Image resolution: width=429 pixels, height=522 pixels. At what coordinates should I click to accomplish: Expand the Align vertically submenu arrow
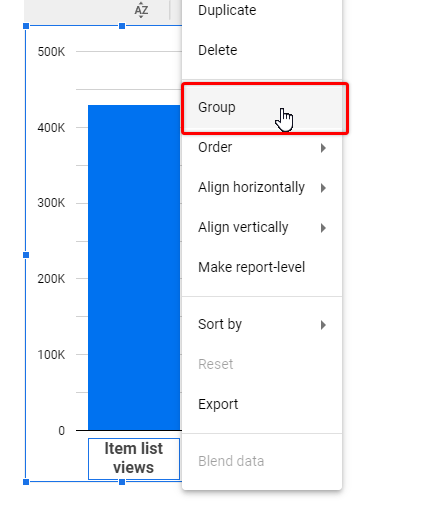[323, 228]
